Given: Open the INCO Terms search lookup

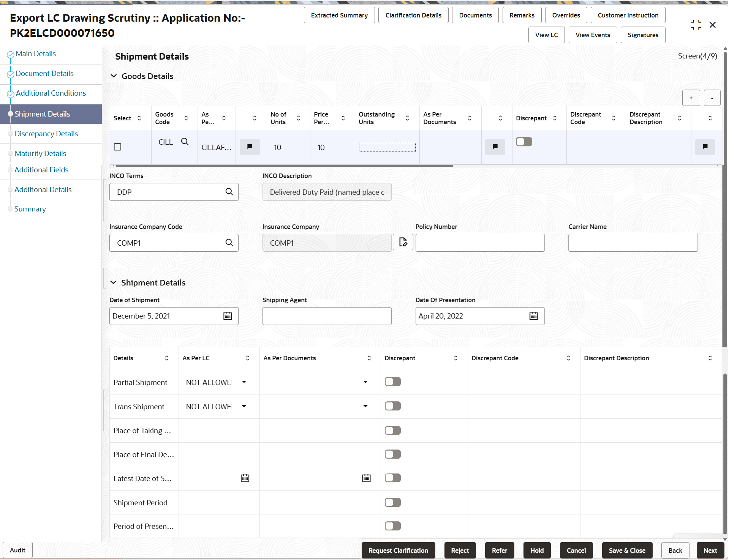Looking at the screenshot, I should [x=229, y=192].
